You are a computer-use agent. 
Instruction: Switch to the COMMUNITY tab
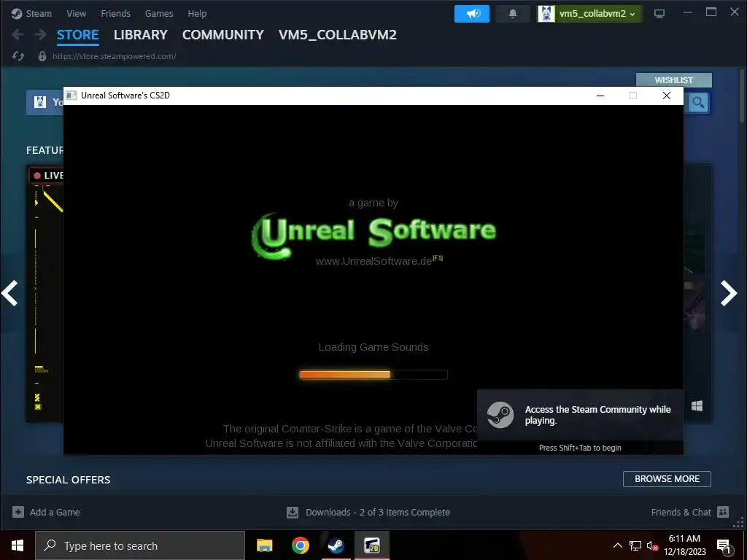pyautogui.click(x=223, y=35)
